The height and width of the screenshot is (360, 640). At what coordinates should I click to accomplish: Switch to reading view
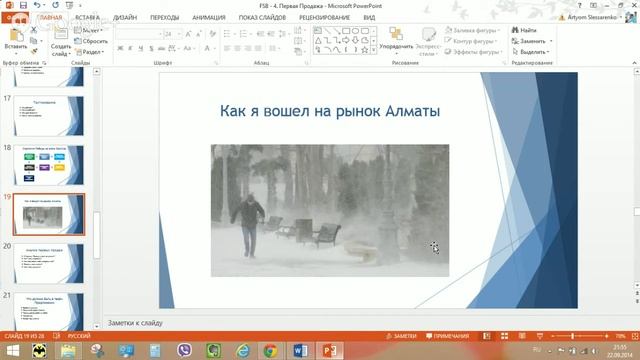tap(522, 336)
